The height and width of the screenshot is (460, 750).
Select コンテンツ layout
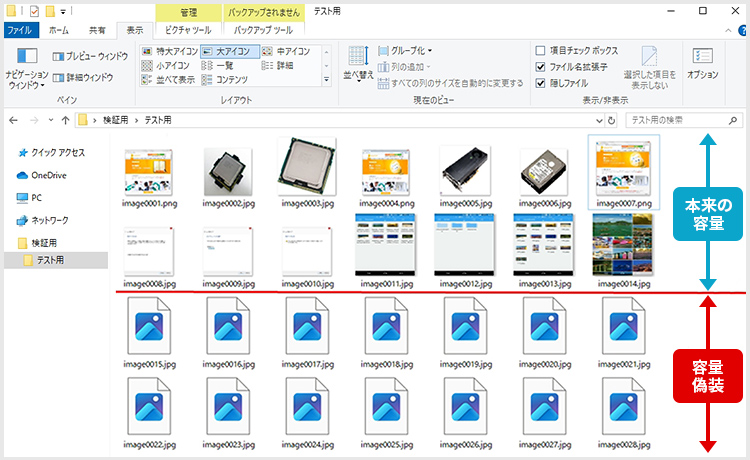click(x=225, y=80)
